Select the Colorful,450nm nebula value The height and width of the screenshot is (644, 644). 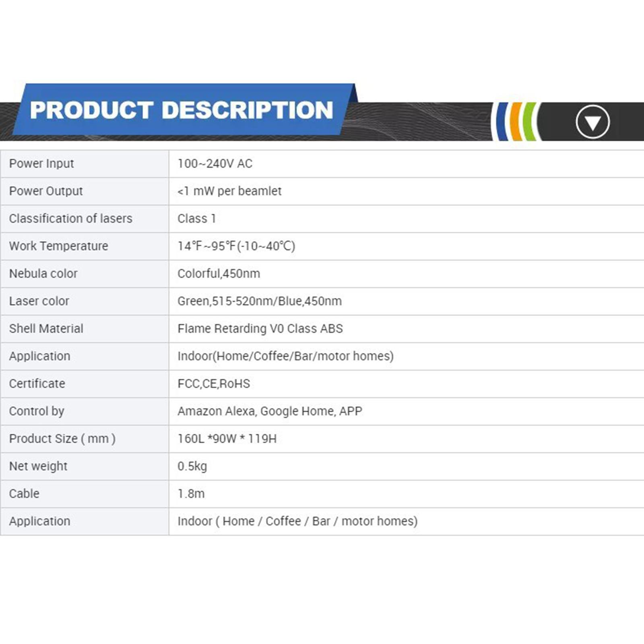pyautogui.click(x=219, y=274)
